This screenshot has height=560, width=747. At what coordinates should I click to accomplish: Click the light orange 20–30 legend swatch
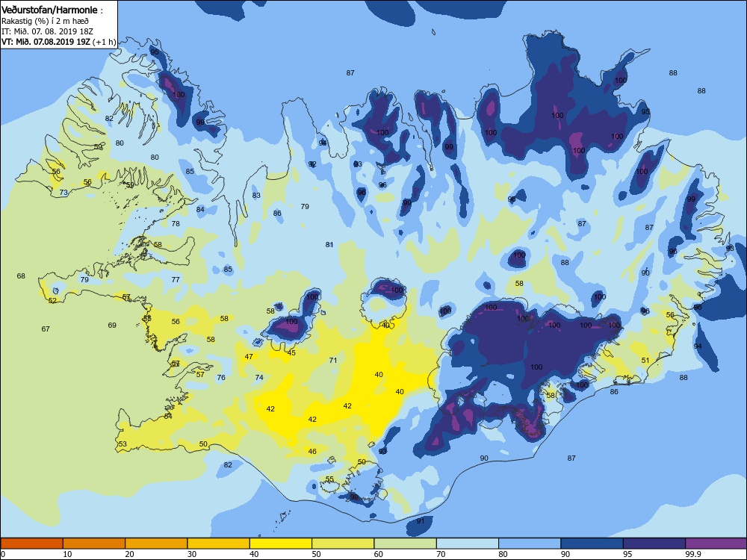coord(156,544)
